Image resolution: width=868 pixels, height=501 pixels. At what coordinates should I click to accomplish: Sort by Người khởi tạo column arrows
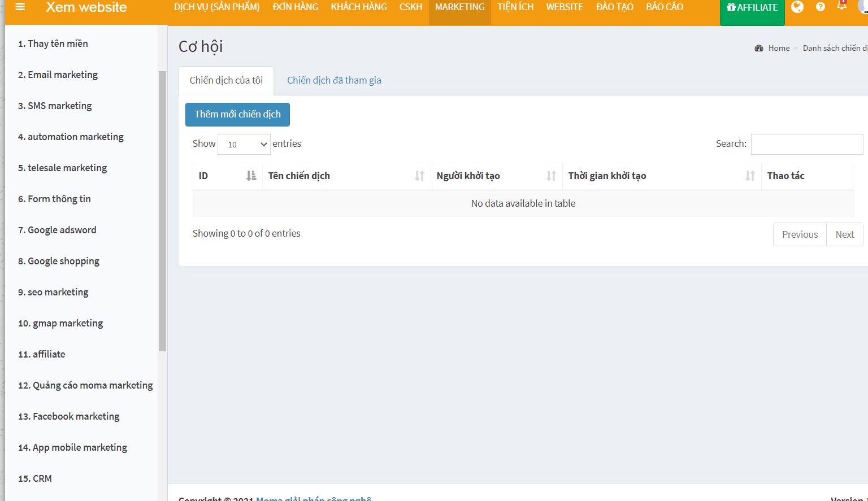click(551, 176)
